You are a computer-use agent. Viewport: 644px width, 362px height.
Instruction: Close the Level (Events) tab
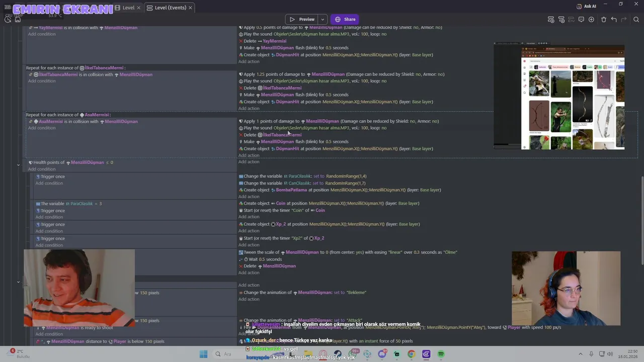click(x=190, y=8)
